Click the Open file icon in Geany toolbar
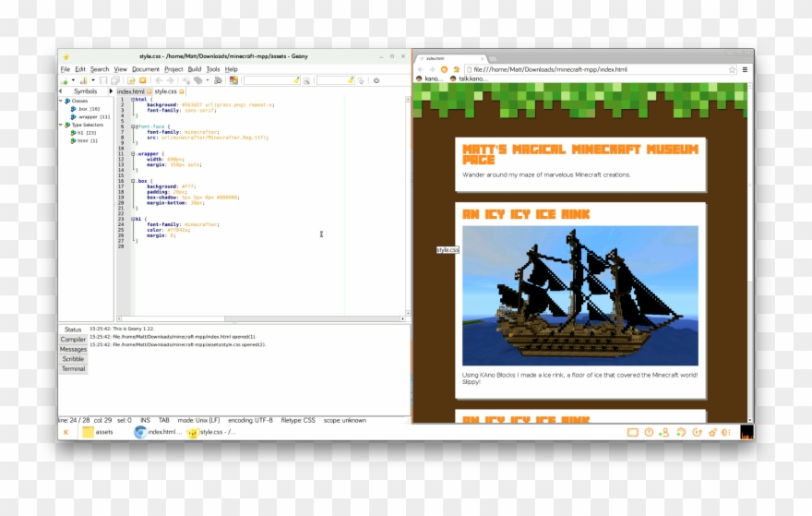The width and height of the screenshot is (812, 516). coord(83,81)
